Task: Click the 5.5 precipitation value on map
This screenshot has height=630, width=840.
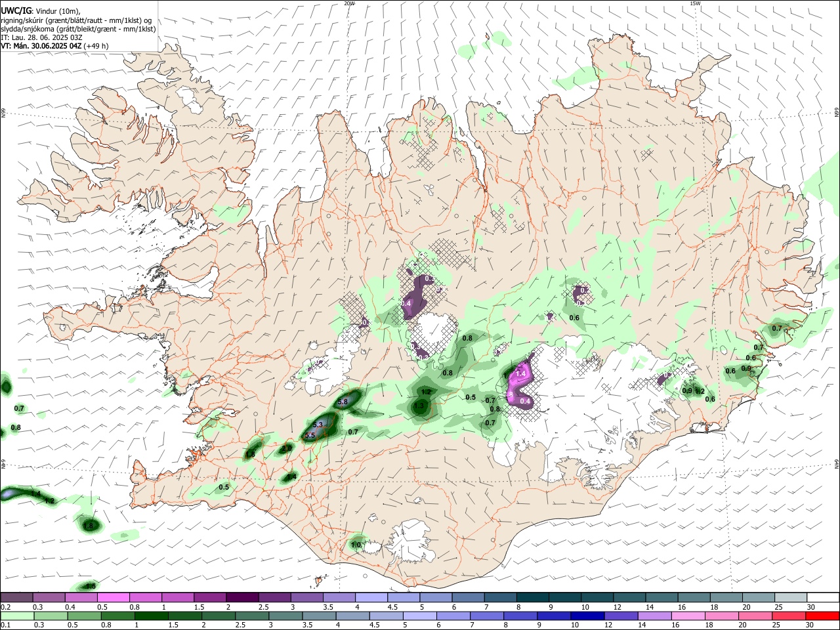Action: coord(310,435)
